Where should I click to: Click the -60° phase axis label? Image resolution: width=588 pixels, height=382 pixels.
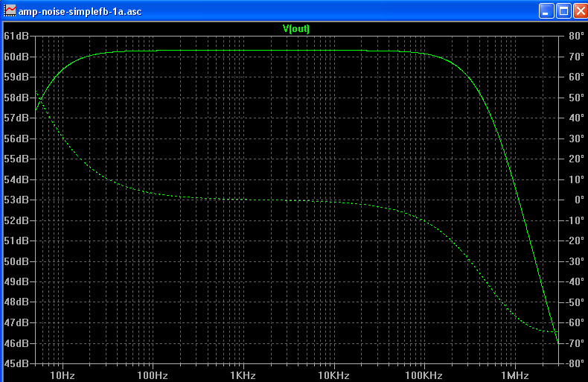574,322
